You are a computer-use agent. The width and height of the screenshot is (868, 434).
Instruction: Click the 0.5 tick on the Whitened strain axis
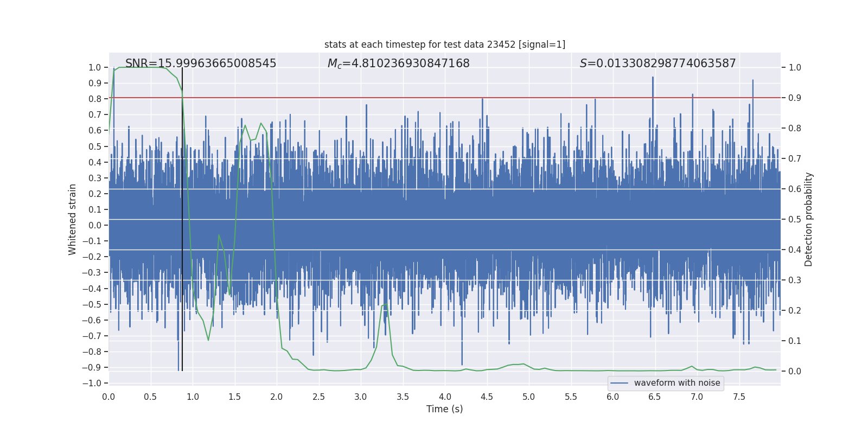point(95,146)
